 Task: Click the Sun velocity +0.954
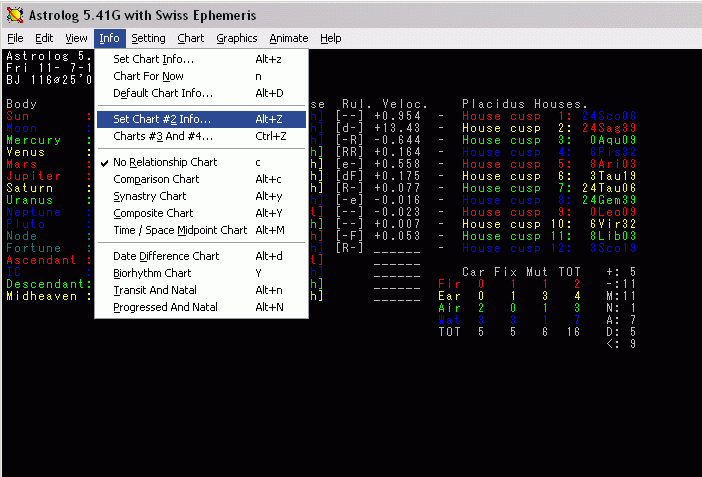pos(397,116)
